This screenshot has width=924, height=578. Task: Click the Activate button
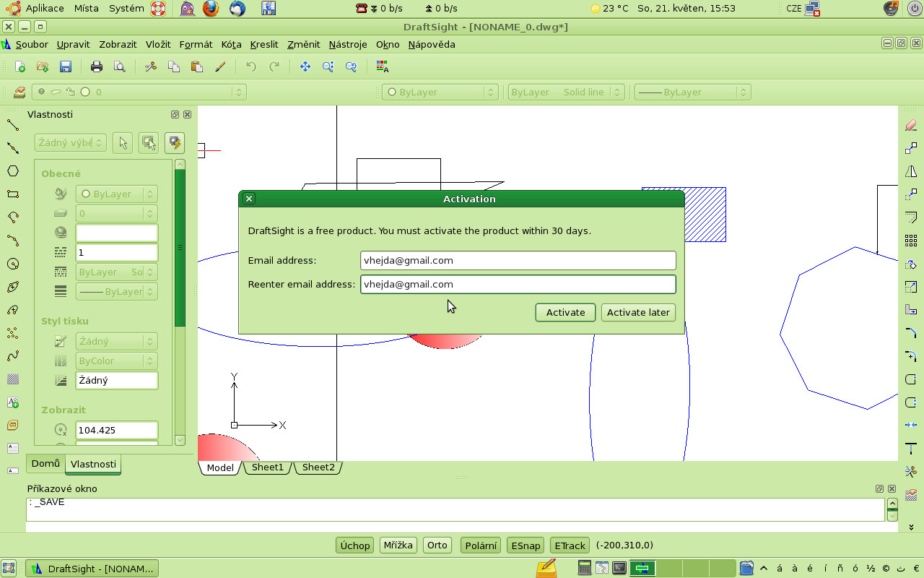[565, 312]
